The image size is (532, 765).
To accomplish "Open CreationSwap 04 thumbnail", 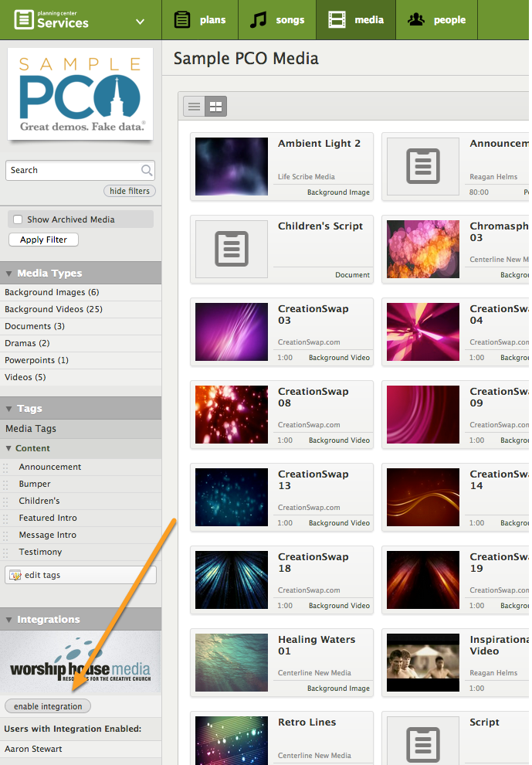I will [423, 331].
